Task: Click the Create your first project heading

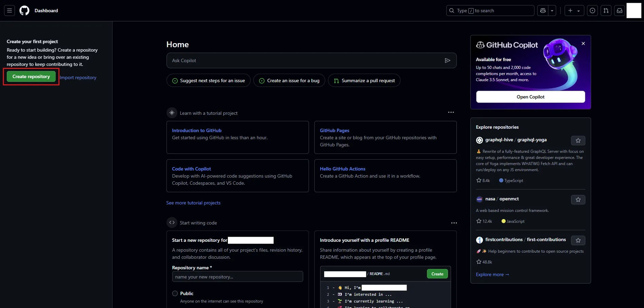Action: [x=32, y=41]
